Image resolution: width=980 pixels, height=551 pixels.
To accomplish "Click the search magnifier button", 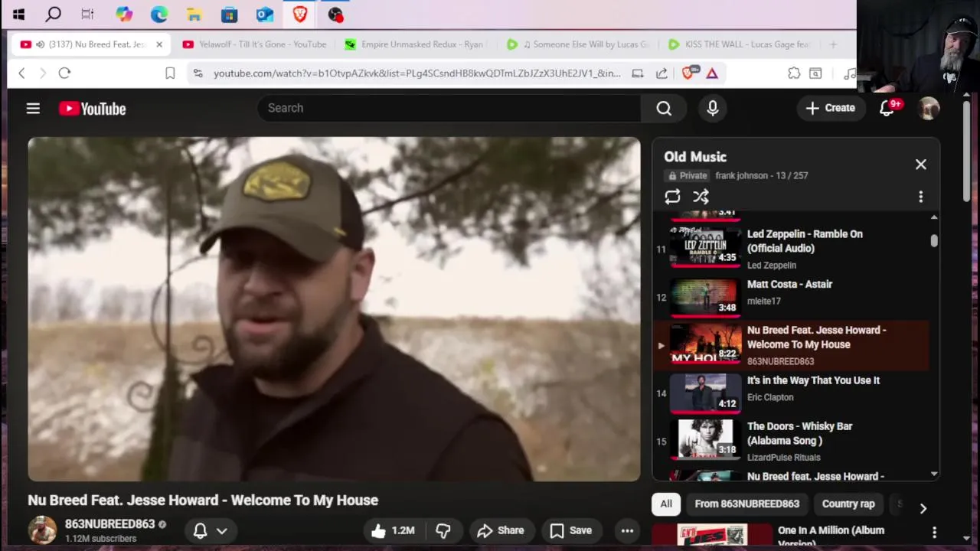I will (x=664, y=108).
